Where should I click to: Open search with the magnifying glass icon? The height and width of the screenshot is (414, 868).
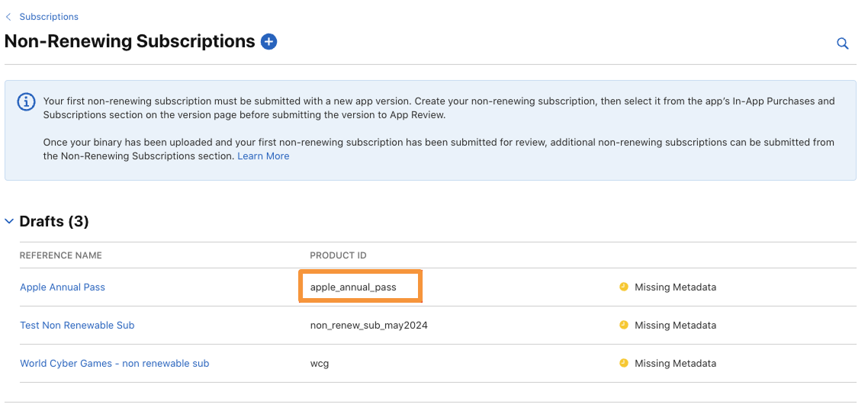(843, 43)
